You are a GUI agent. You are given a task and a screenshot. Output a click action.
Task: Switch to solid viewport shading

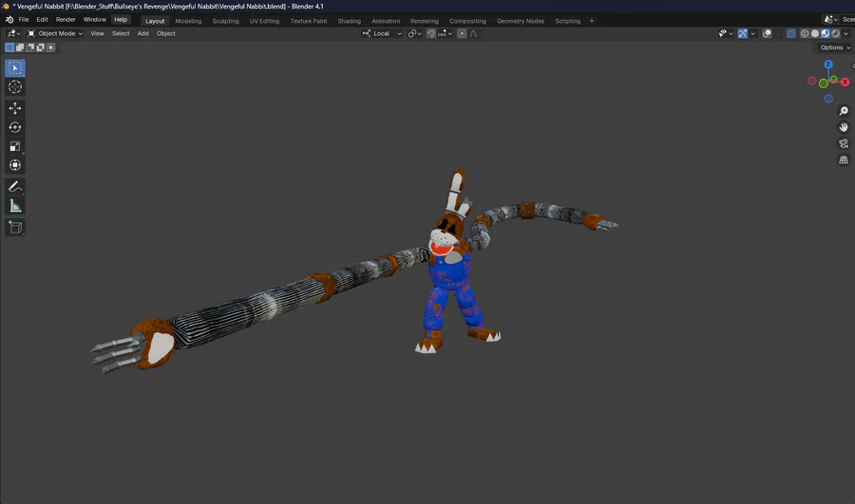point(815,33)
